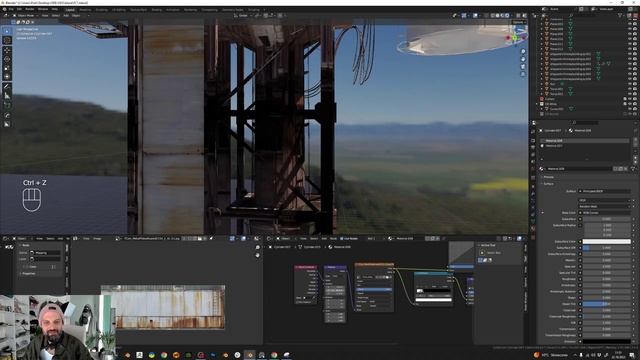The height and width of the screenshot is (360, 640).
Task: Toggle camera view with the camera gizmo button
Action: (x=523, y=66)
